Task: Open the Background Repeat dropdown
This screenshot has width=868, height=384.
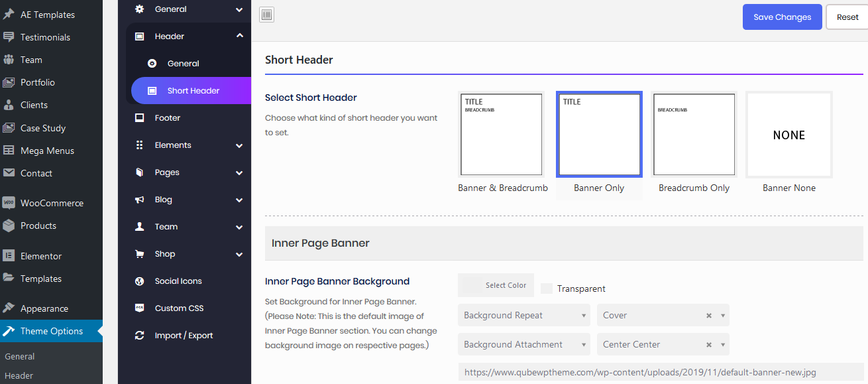Action: 523,315
